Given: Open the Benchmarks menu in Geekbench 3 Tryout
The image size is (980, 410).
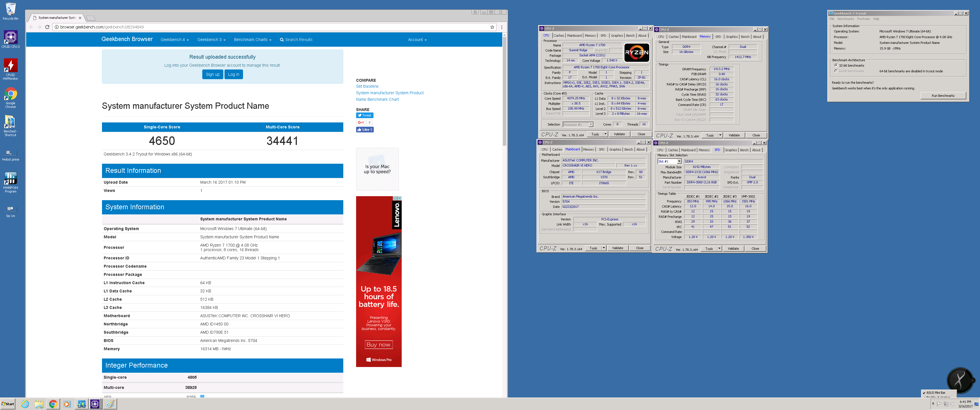Looking at the screenshot, I should pyautogui.click(x=845, y=19).
